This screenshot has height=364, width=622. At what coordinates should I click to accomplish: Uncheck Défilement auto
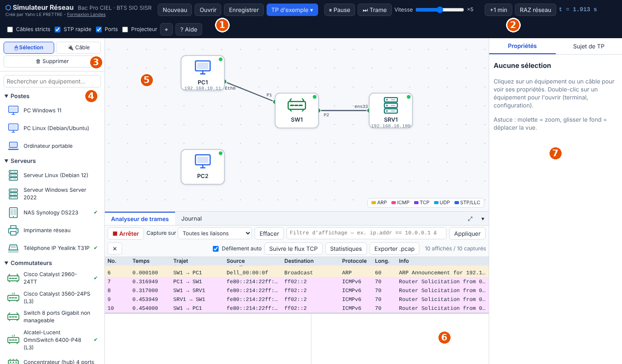[216, 249]
